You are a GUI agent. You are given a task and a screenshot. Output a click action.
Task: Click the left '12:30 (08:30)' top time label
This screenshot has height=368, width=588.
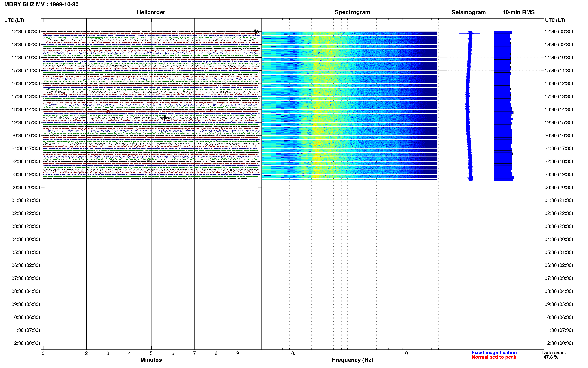(x=26, y=31)
